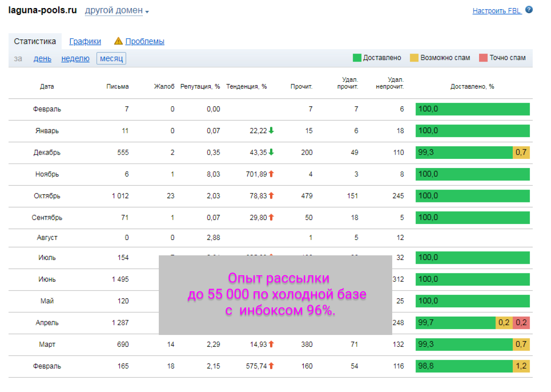Click the red up arrow in Октябрь row
551x392 pixels.
click(271, 196)
